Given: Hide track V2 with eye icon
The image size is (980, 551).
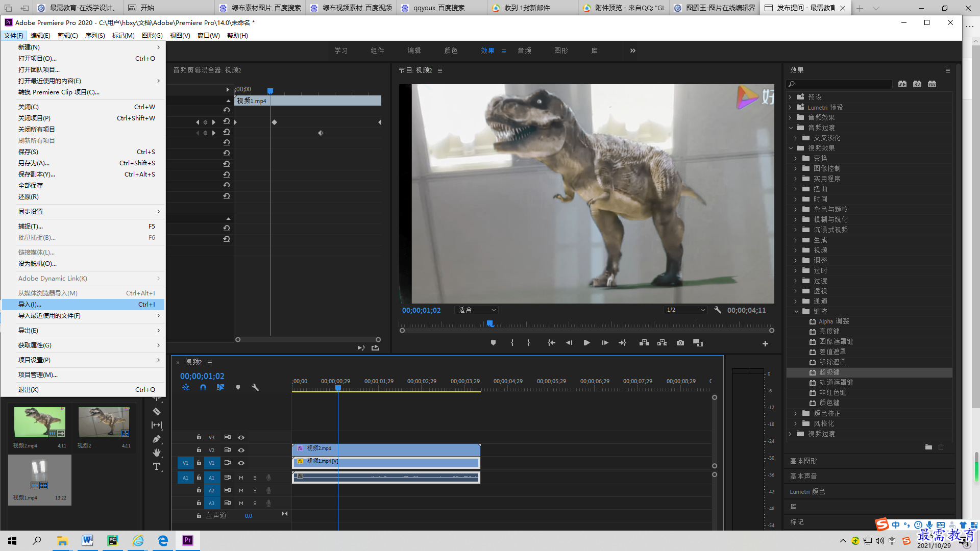Looking at the screenshot, I should [241, 450].
